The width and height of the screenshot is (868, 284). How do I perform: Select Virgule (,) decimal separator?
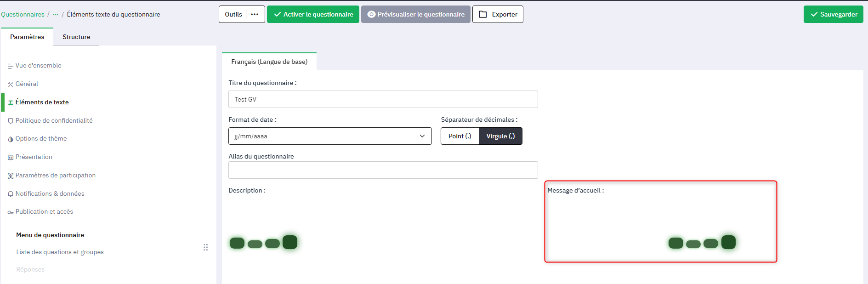tap(501, 136)
